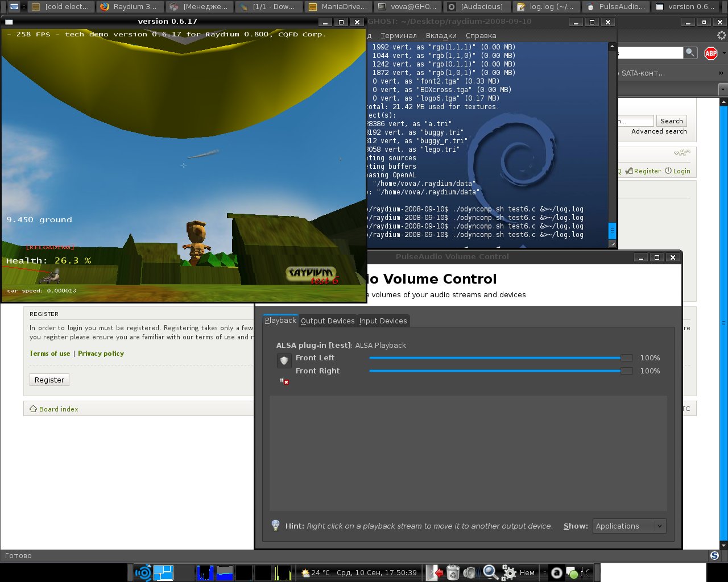
Task: Click the green status tray icon
Action: [573, 573]
